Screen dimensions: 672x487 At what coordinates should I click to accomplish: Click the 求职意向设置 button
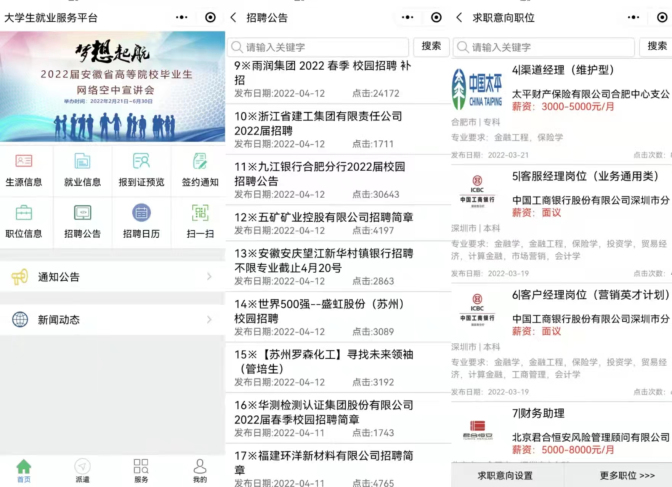505,475
